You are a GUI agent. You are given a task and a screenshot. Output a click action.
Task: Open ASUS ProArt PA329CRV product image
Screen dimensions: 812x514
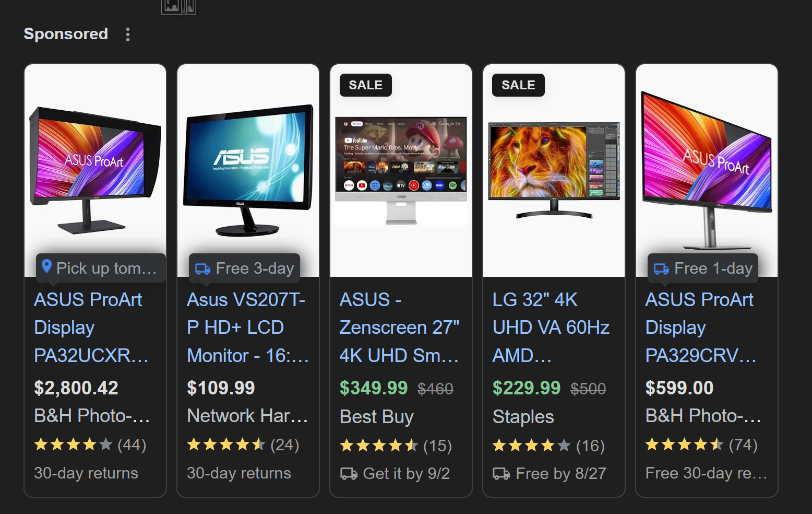tap(707, 170)
